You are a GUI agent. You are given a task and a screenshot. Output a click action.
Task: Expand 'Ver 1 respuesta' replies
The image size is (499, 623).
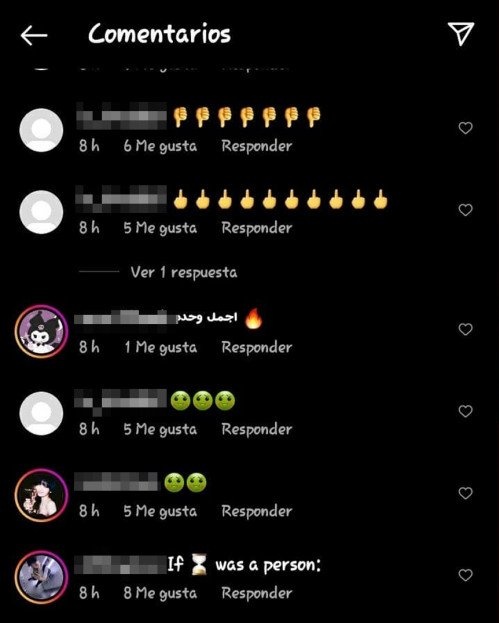tap(184, 273)
